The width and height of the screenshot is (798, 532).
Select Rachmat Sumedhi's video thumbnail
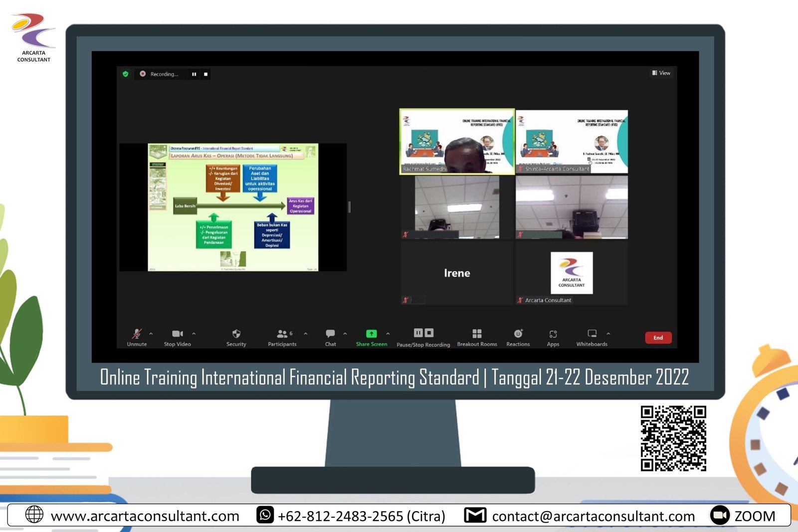(457, 142)
